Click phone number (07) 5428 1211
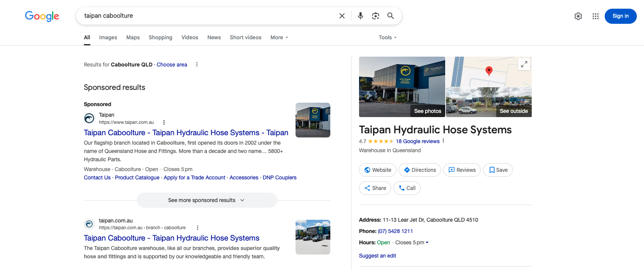 pyautogui.click(x=395, y=231)
